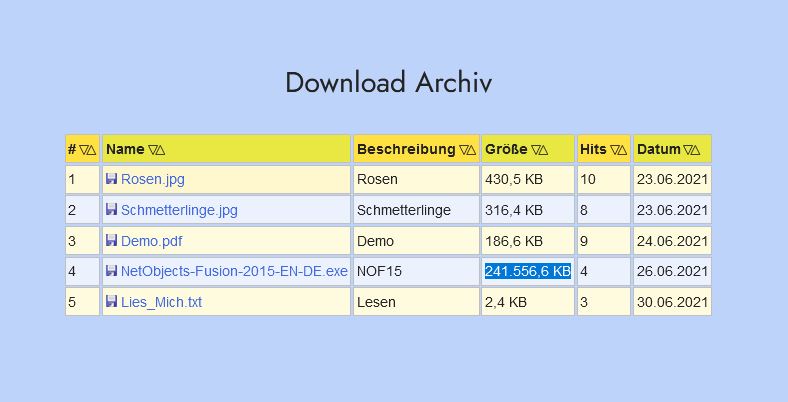Click the save icon next to Schmetterlinge.jpg
The height and width of the screenshot is (402, 788).
[x=111, y=210]
